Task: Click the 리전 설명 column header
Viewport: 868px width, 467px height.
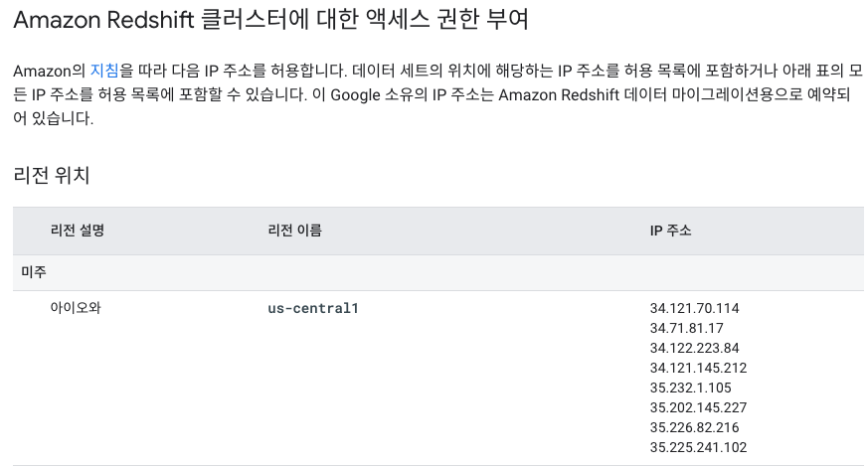Action: (x=78, y=231)
